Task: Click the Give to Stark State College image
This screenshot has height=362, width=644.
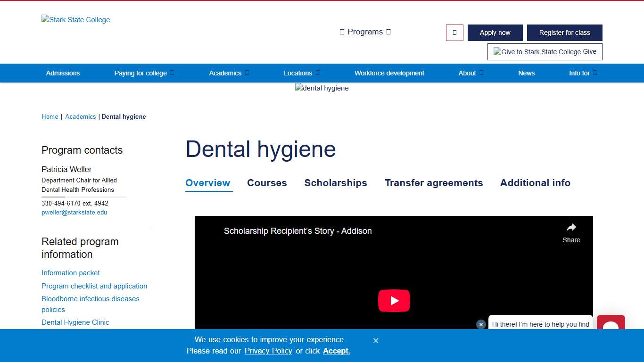Action: coord(545,52)
